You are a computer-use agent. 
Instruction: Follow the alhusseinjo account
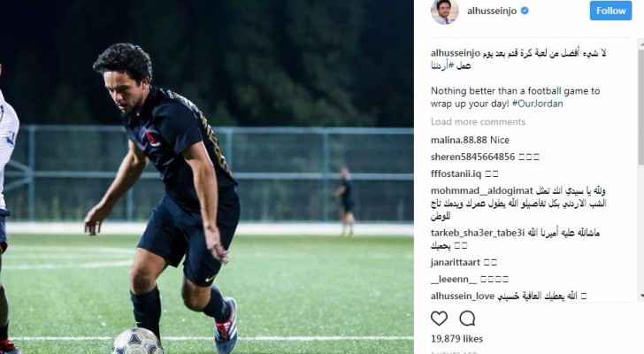coord(610,11)
